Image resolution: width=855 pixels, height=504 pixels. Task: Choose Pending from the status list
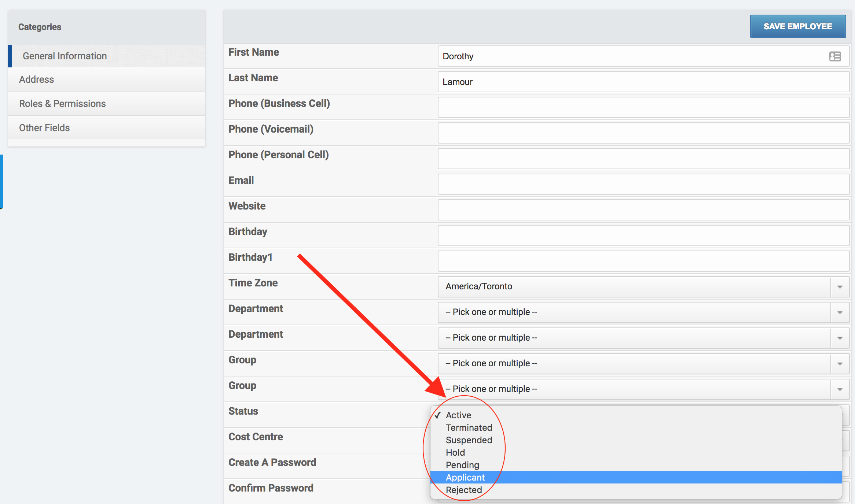pyautogui.click(x=462, y=465)
